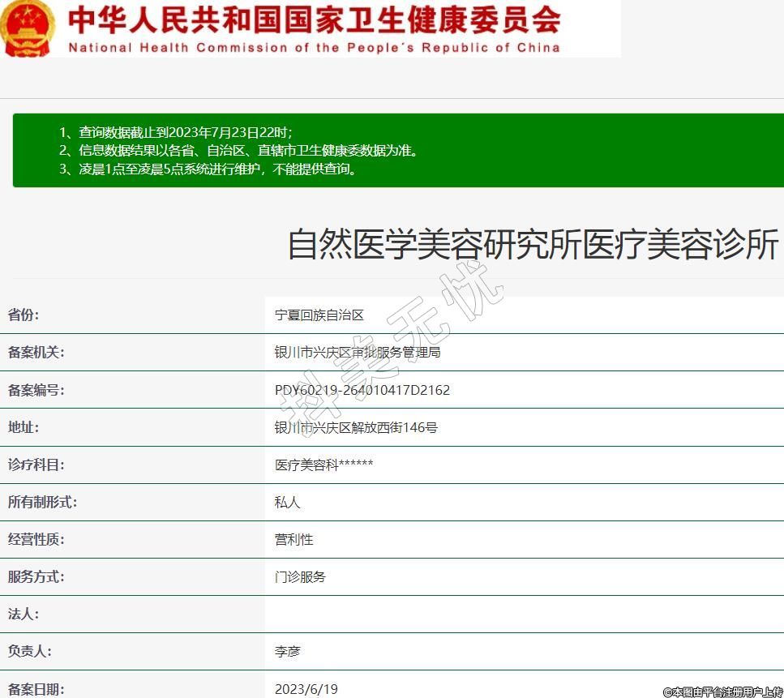The image size is (784, 698).
Task: Click the 备案机关 row label
Action: tap(36, 353)
